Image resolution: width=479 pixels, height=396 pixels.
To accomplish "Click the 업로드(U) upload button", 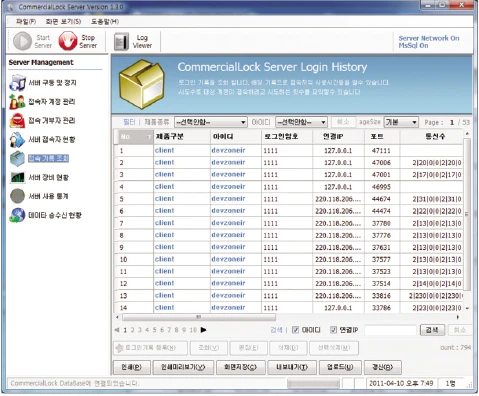I will [340, 367].
